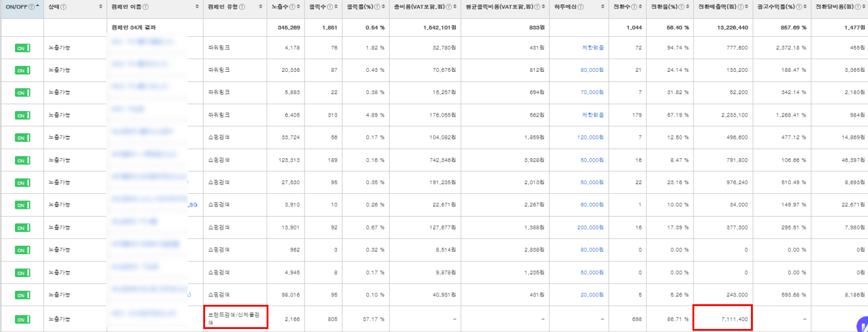Toggle ON switch for 브랜드검색/신제품검색 campaign
The height and width of the screenshot is (332, 868).
pos(22,318)
